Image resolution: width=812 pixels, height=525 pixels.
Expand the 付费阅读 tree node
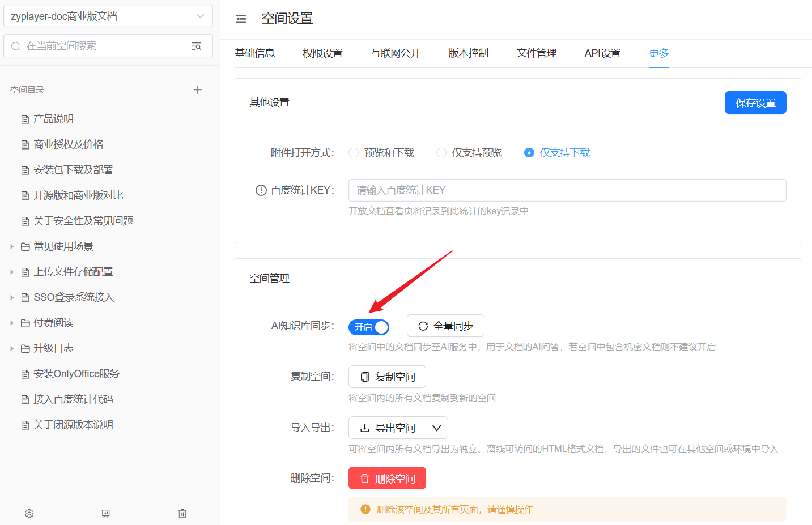coord(12,323)
